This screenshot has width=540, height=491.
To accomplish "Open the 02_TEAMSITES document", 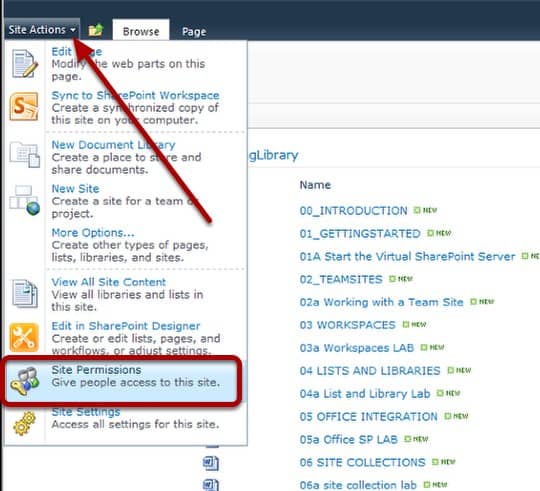I will (341, 279).
